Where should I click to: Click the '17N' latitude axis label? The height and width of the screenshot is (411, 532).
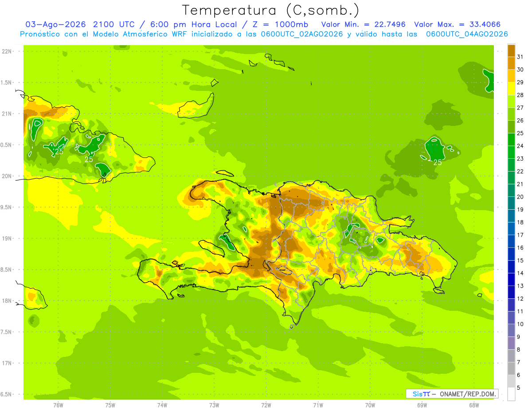point(6,363)
